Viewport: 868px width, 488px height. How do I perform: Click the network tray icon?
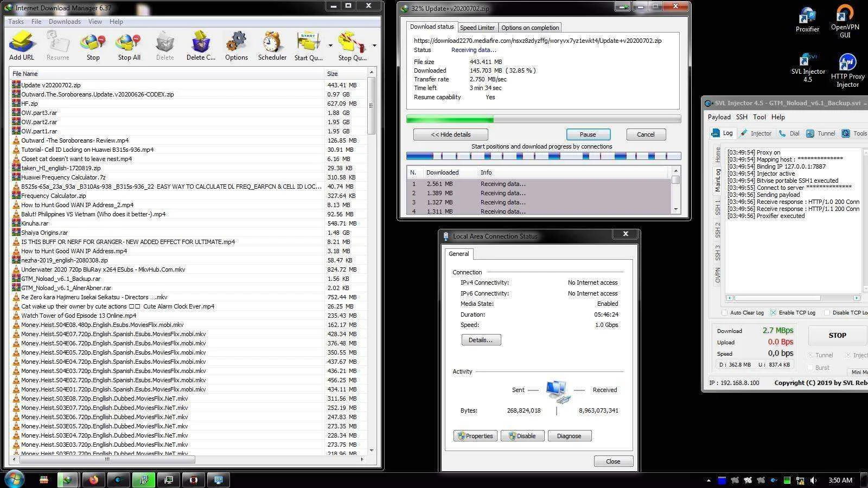click(800, 480)
